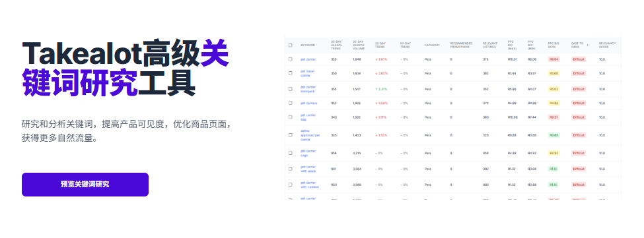Click the R6.06 min bid cell
The width and height of the screenshot is (644, 238).
532,59
